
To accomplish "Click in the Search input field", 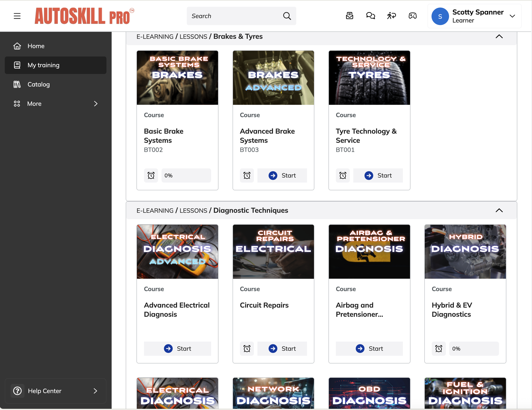I will 234,16.
